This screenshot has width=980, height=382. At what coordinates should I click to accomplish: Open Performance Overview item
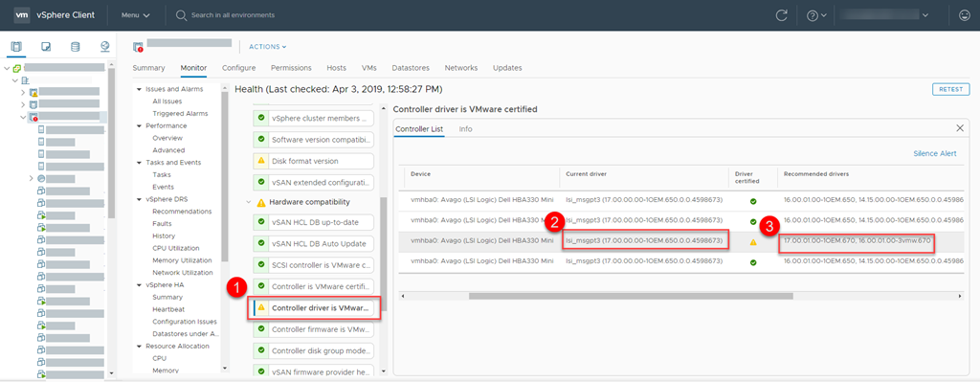(167, 138)
